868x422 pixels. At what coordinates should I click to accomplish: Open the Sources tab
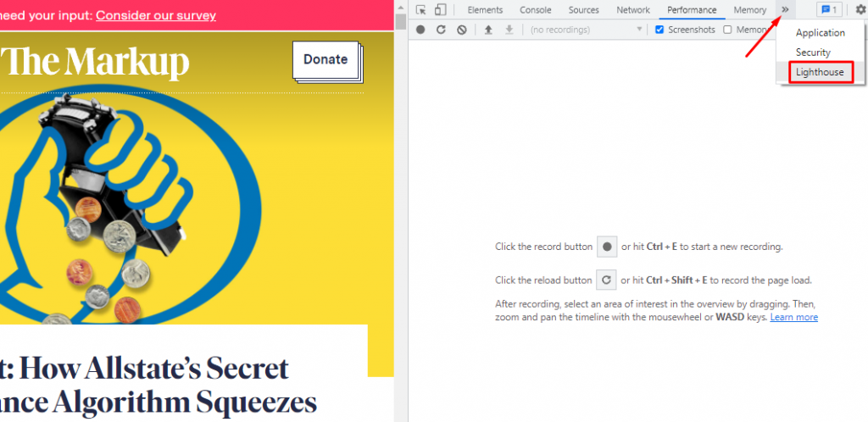[583, 10]
